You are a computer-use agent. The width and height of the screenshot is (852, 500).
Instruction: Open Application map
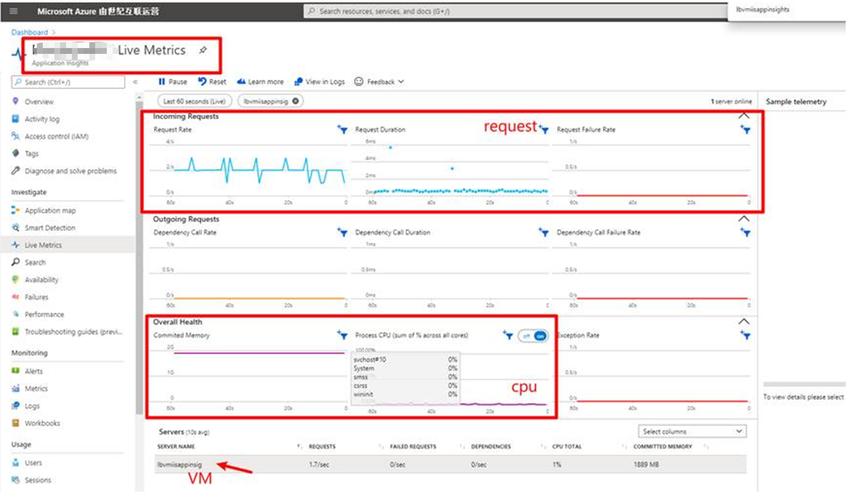pos(50,210)
